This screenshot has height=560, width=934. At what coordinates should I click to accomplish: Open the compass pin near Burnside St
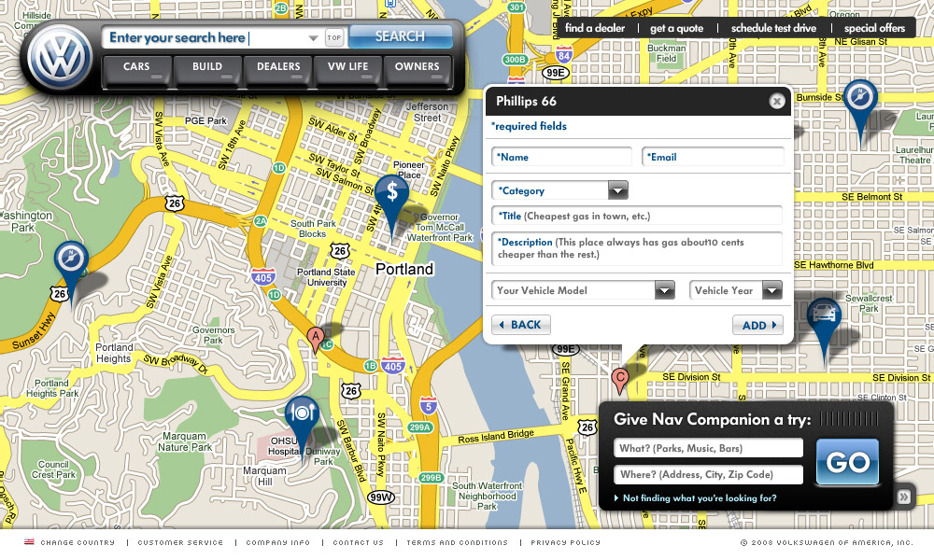click(860, 112)
